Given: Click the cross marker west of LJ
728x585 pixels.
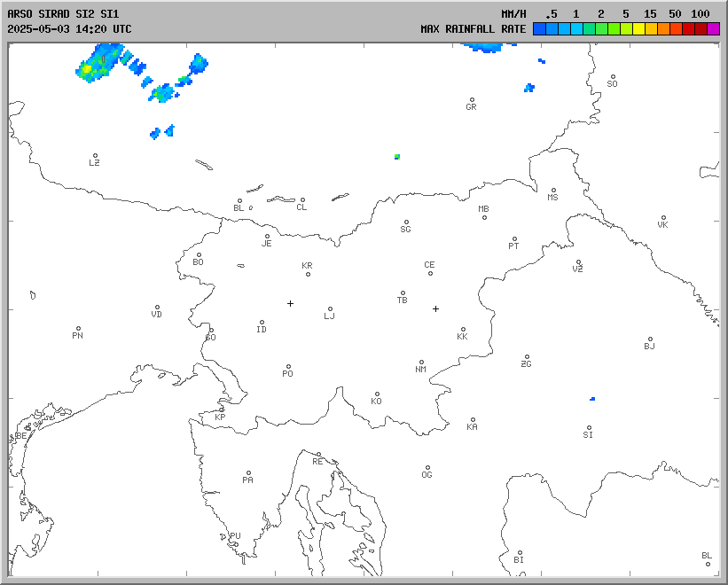Looking at the screenshot, I should pyautogui.click(x=290, y=304).
